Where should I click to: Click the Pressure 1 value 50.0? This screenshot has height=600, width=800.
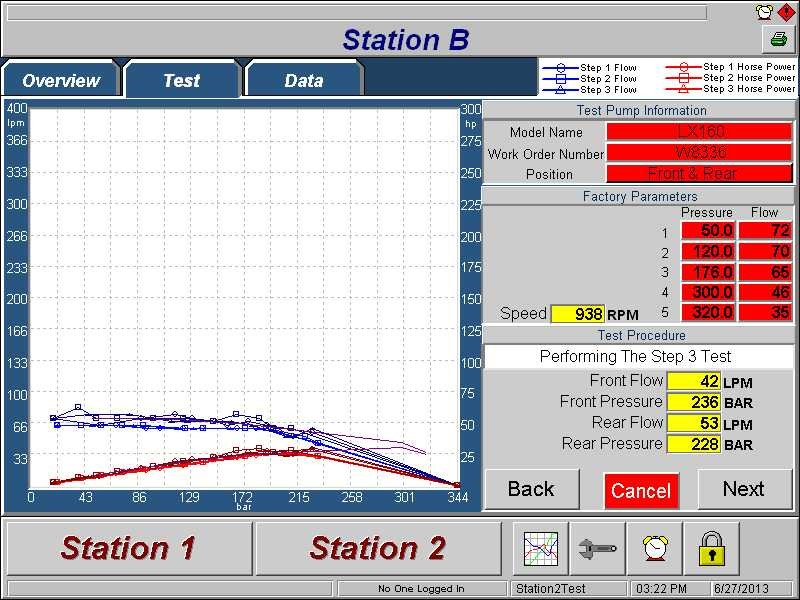708,231
